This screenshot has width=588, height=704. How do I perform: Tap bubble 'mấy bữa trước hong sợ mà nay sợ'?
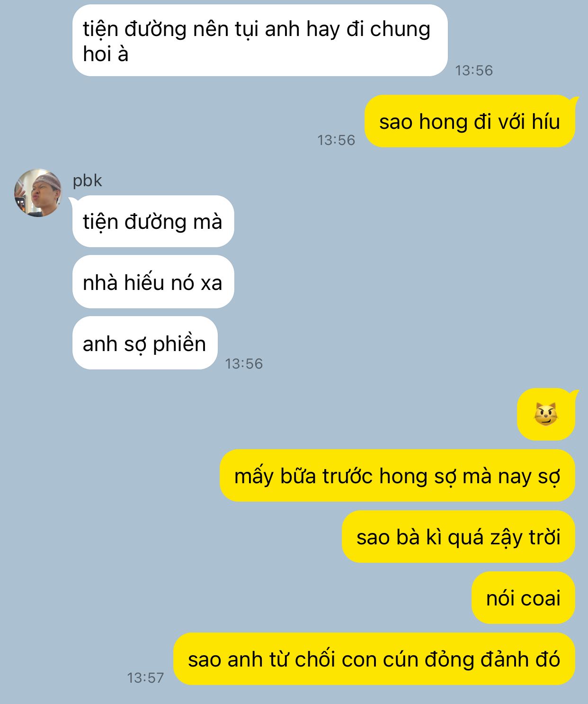[397, 476]
